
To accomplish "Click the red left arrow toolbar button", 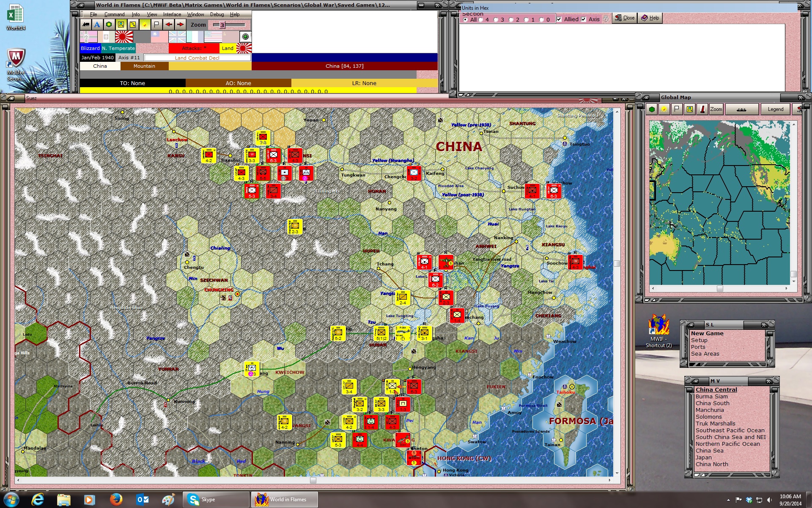I will 169,25.
